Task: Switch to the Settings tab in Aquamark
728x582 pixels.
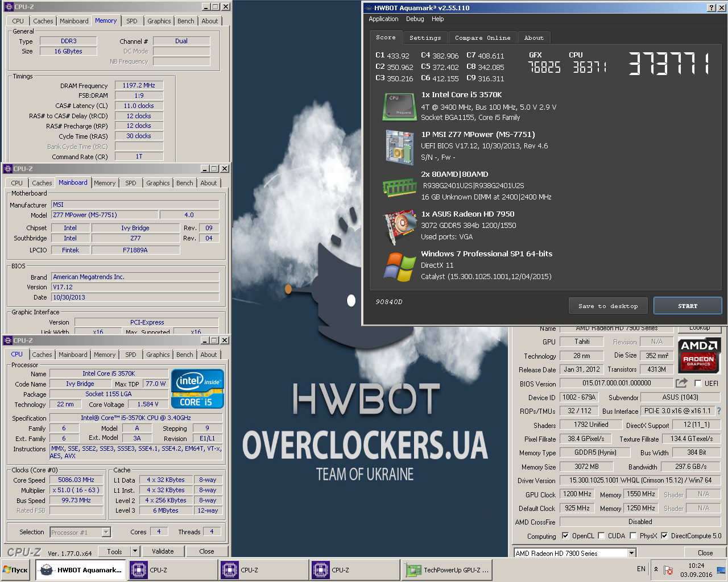Action: [425, 38]
